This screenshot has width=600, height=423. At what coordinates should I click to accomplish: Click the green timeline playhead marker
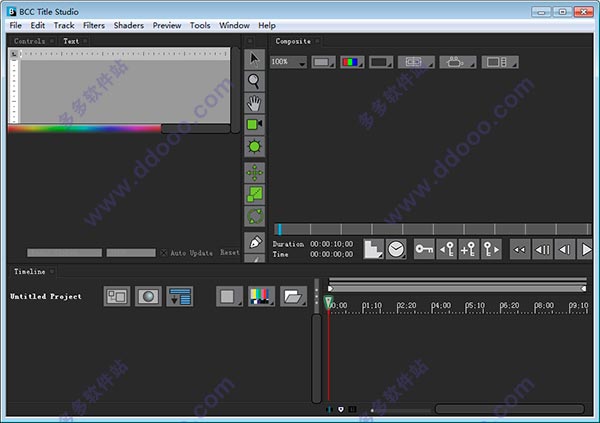pyautogui.click(x=328, y=302)
